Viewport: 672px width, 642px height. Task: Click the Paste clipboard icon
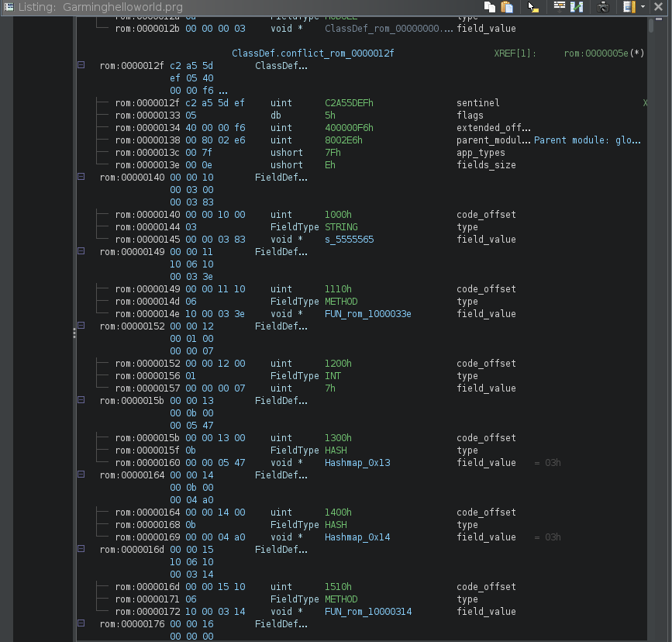click(x=507, y=7)
